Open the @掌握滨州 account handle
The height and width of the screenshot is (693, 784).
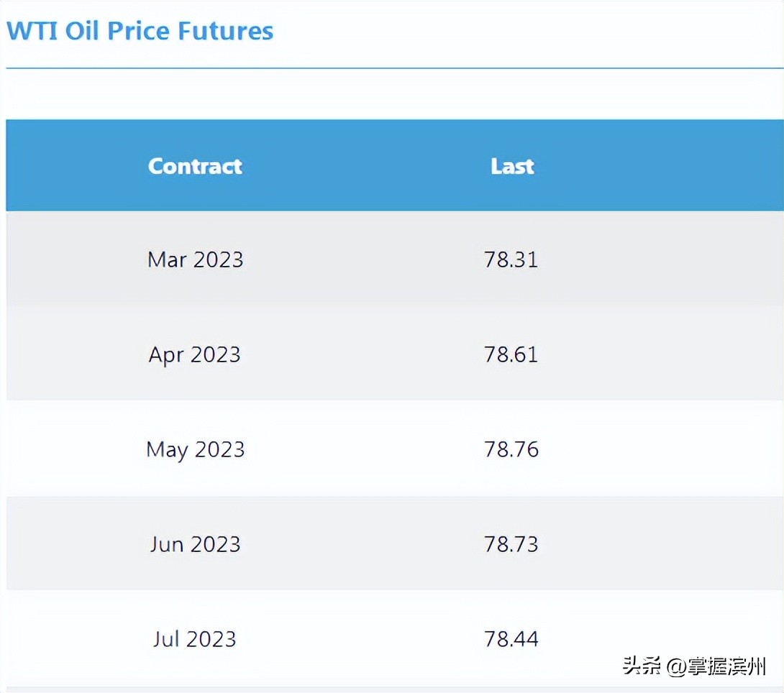click(x=716, y=666)
